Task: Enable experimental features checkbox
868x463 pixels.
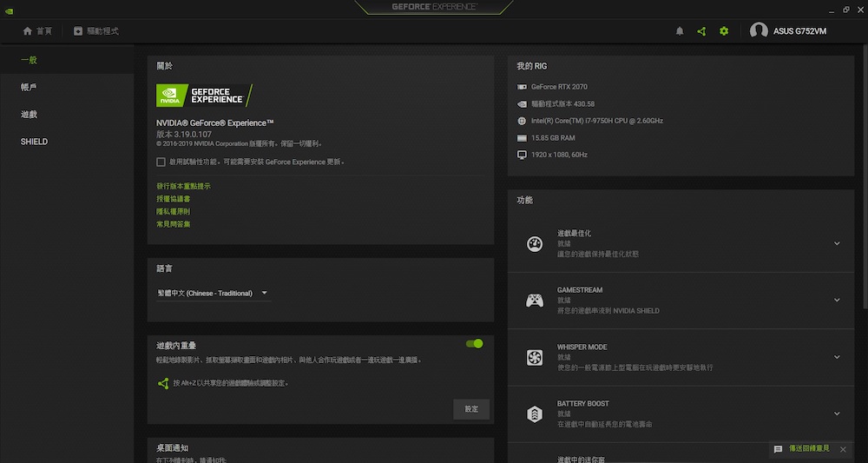Action: (x=161, y=162)
